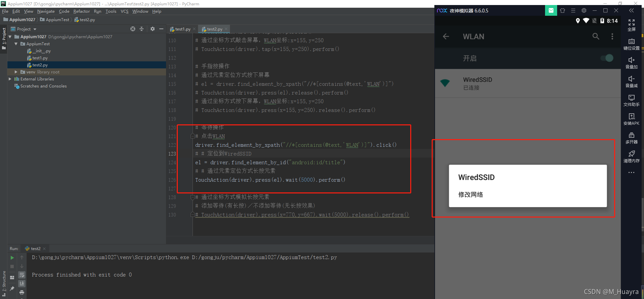This screenshot has width=644, height=299.
Task: Toggle the WLAN 开启 switch
Action: 607,58
